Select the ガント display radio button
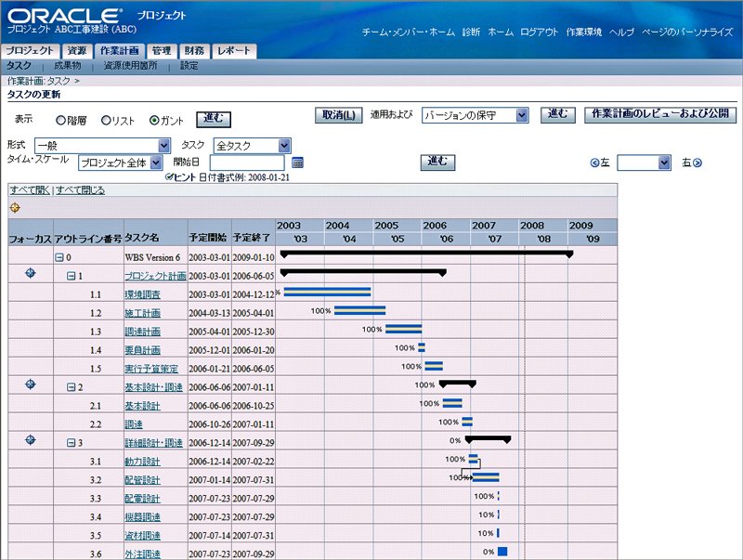743x560 pixels. coord(154,121)
